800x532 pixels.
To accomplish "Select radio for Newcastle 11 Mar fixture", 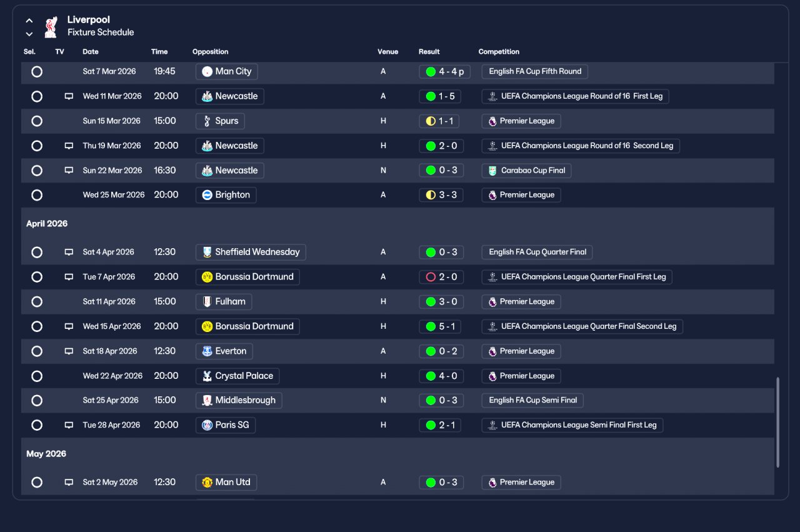I will coord(37,96).
